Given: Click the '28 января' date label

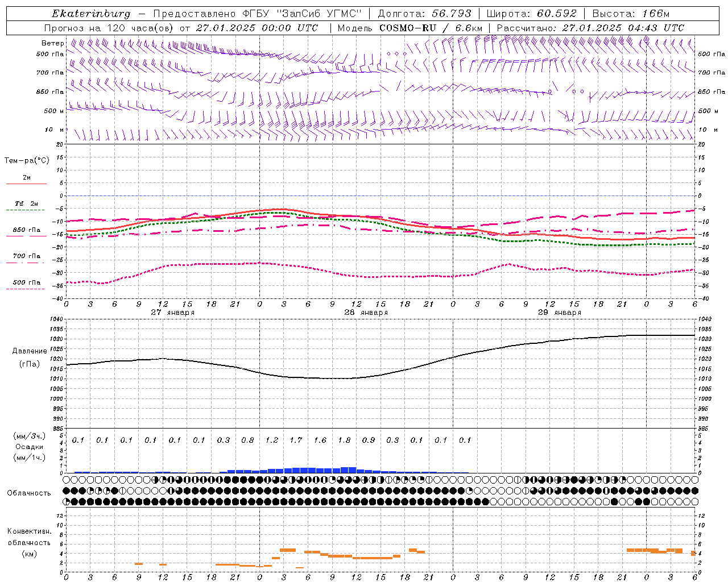Looking at the screenshot, I should point(366,313).
